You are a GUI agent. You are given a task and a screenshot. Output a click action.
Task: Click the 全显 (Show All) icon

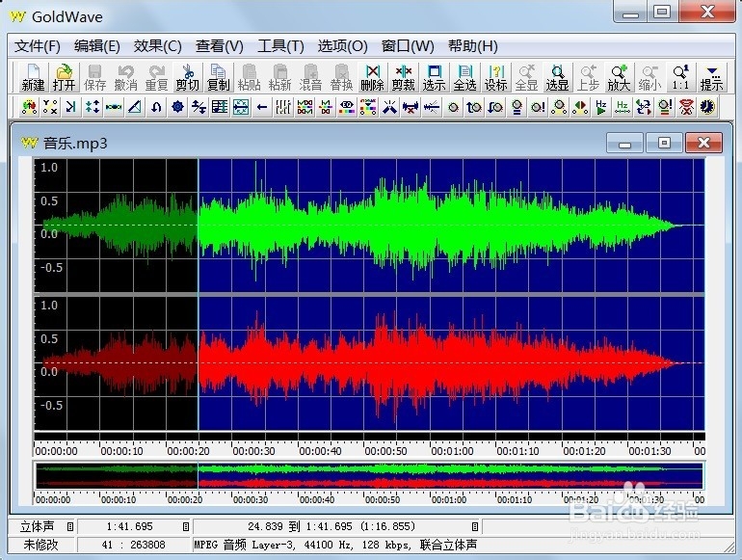pyautogui.click(x=526, y=77)
